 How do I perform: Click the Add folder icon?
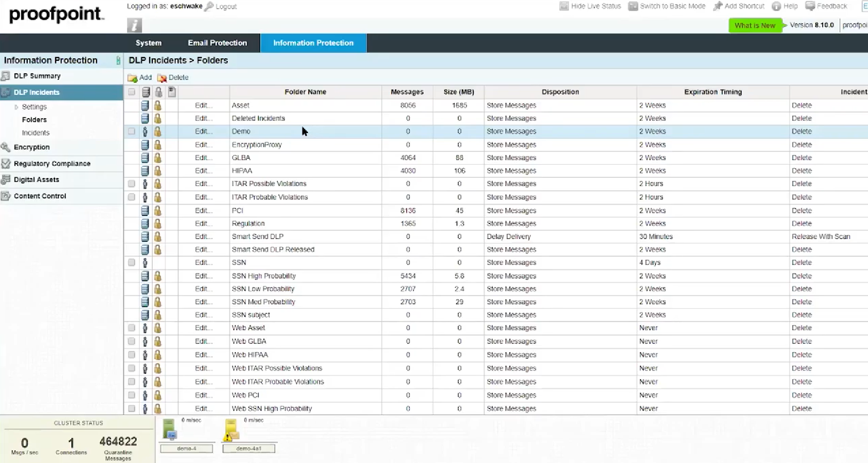point(132,78)
